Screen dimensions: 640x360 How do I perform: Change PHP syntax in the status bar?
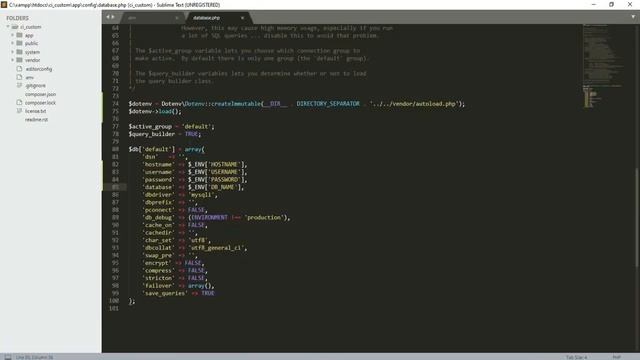coord(616,357)
